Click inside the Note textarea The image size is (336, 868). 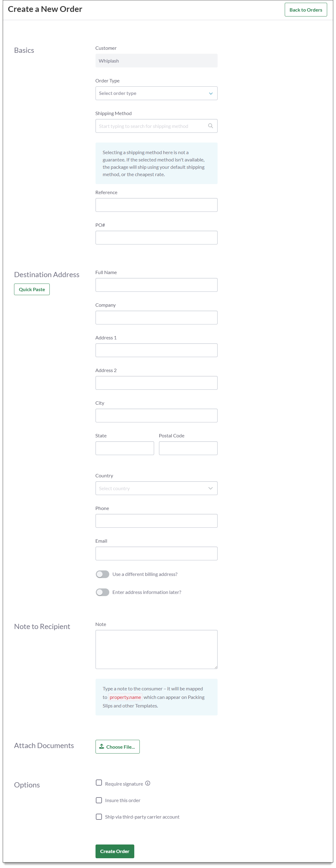(156, 649)
